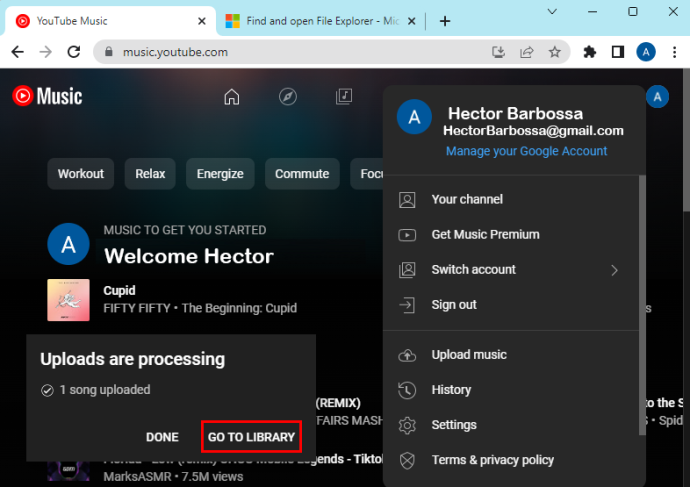
Task: Select Get Music Premium menu item
Action: 511,235
